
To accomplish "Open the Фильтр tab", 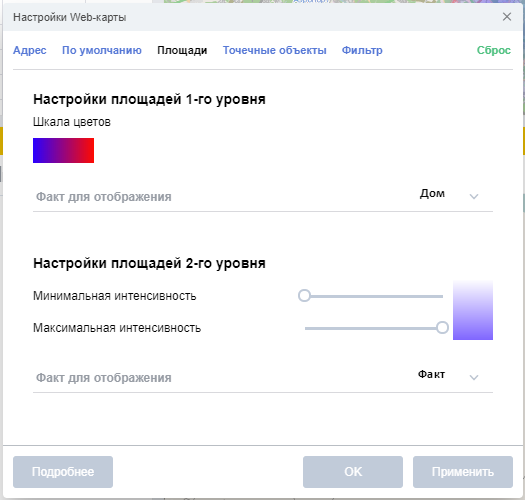I will coord(362,50).
